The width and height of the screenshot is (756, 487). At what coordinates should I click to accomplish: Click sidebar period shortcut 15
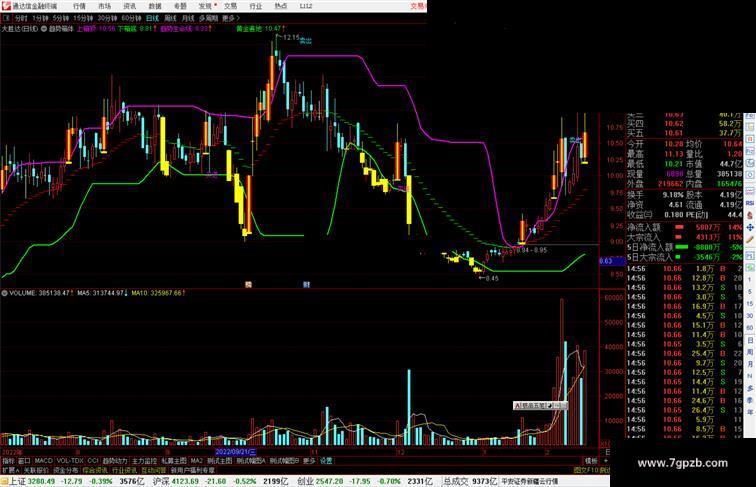(750, 304)
